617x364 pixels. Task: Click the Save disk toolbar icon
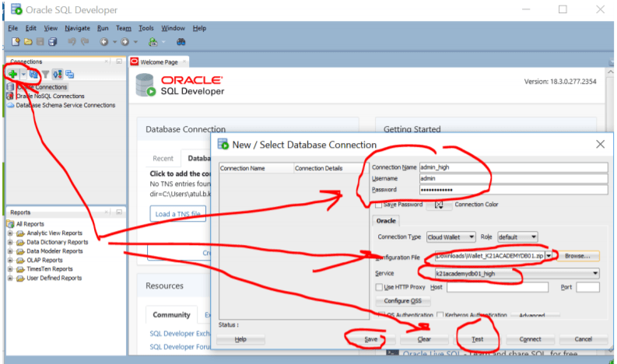click(x=40, y=42)
